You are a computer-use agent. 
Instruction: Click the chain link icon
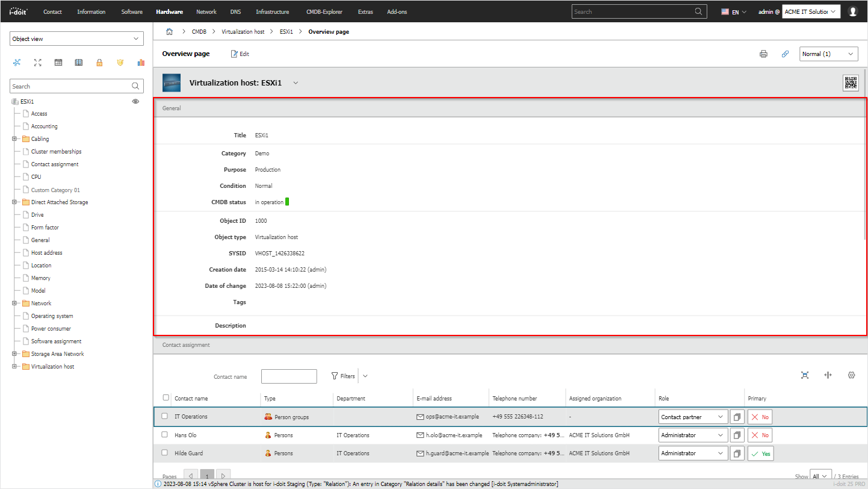point(785,54)
